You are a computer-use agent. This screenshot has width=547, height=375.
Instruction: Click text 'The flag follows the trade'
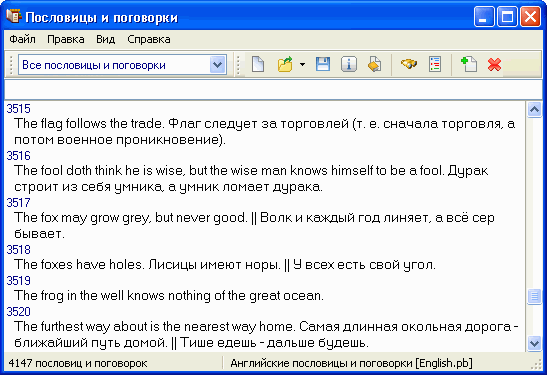[89, 124]
